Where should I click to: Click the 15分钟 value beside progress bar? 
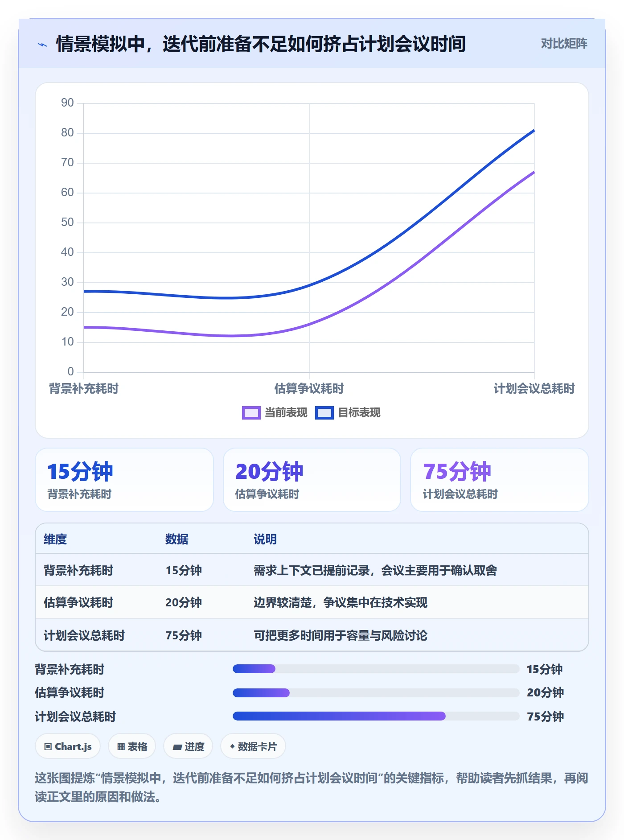[x=545, y=669]
